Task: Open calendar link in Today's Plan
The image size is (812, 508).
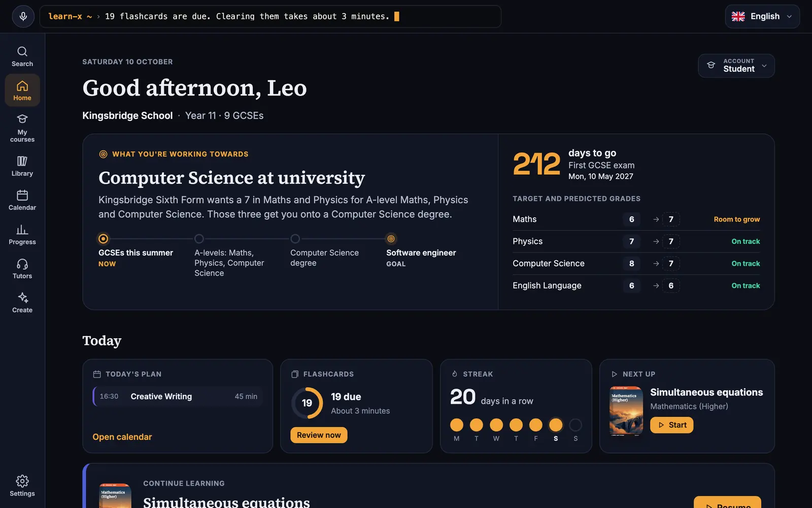Action: 122,437
